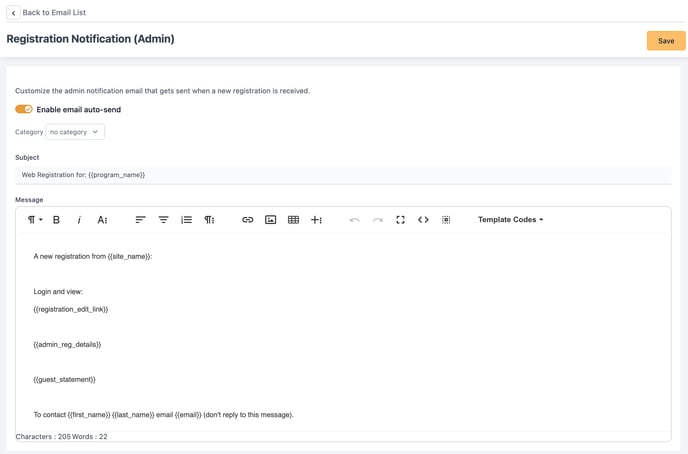This screenshot has width=688, height=454.
Task: Click the insert link icon
Action: (248, 220)
